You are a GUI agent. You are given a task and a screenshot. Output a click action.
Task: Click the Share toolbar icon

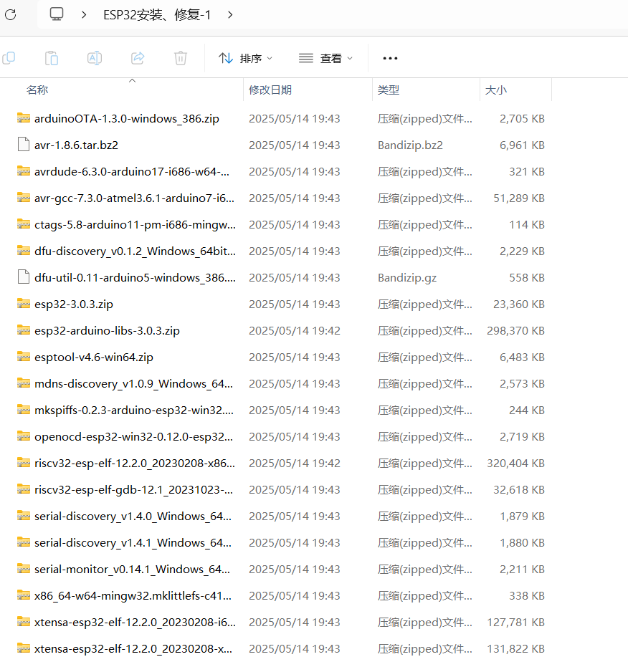pos(137,58)
